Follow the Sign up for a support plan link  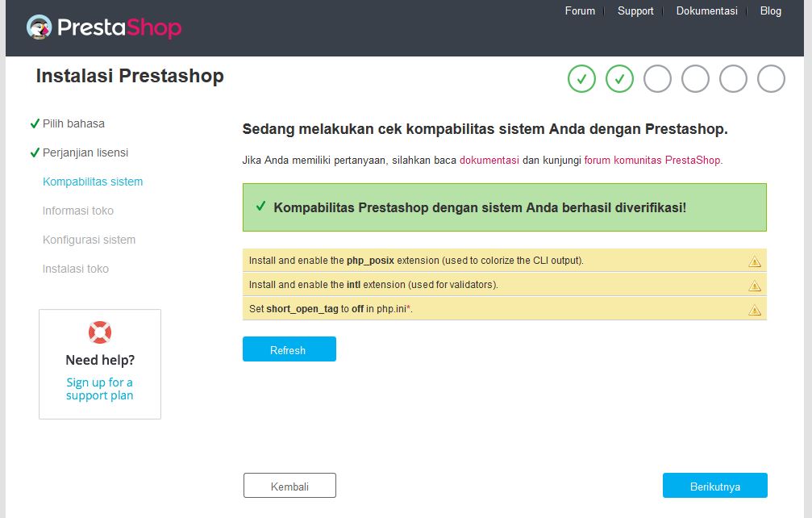point(100,389)
